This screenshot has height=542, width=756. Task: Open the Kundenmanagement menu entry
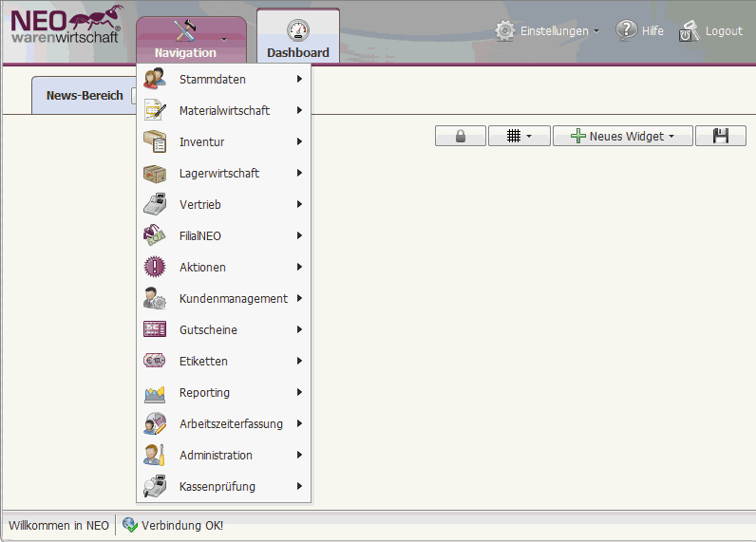coord(224,298)
